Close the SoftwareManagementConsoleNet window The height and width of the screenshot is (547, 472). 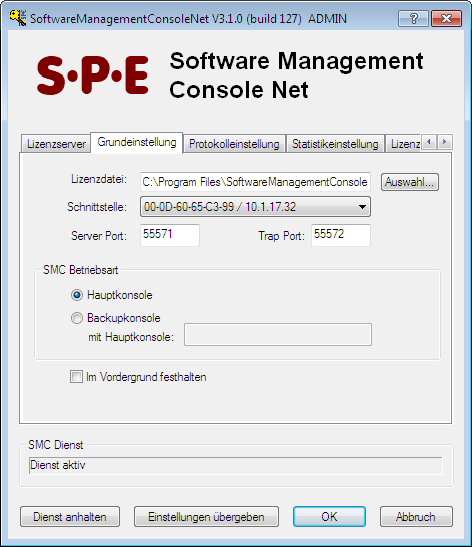pyautogui.click(x=447, y=18)
